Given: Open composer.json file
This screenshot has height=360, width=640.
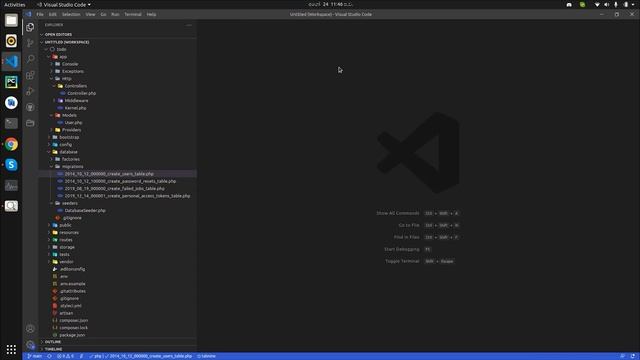Looking at the screenshot, I should coord(73,320).
